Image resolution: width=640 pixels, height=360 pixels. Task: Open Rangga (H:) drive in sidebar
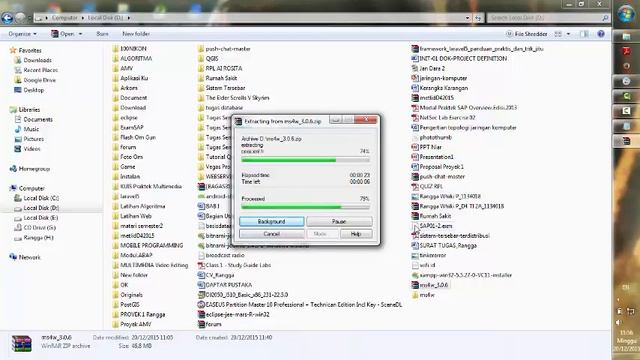tap(34, 238)
